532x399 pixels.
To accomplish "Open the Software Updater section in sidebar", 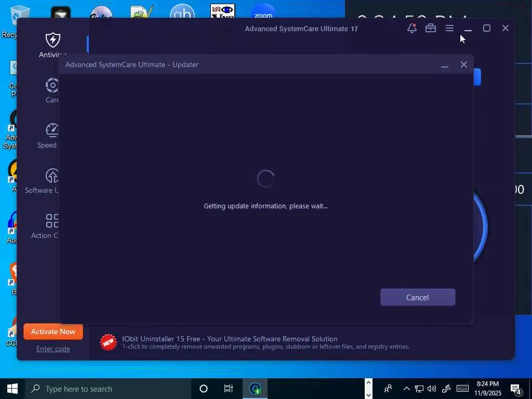I will point(42,181).
